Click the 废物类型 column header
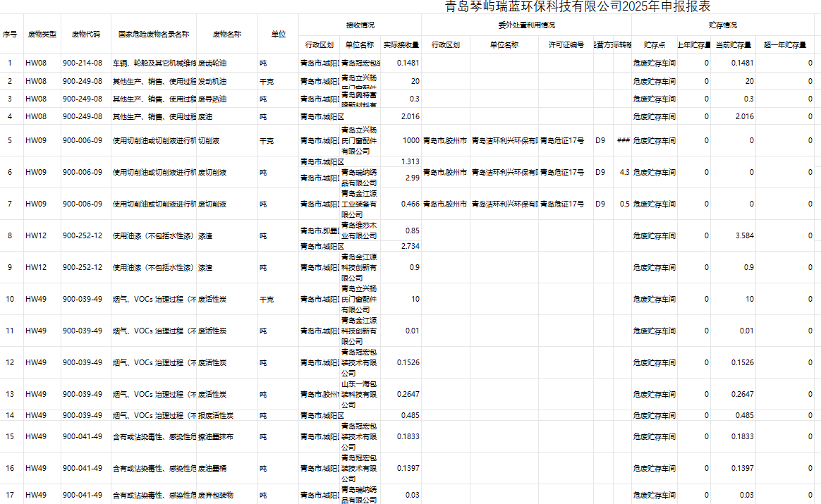Screen dimensions: 821x504 click(42, 35)
